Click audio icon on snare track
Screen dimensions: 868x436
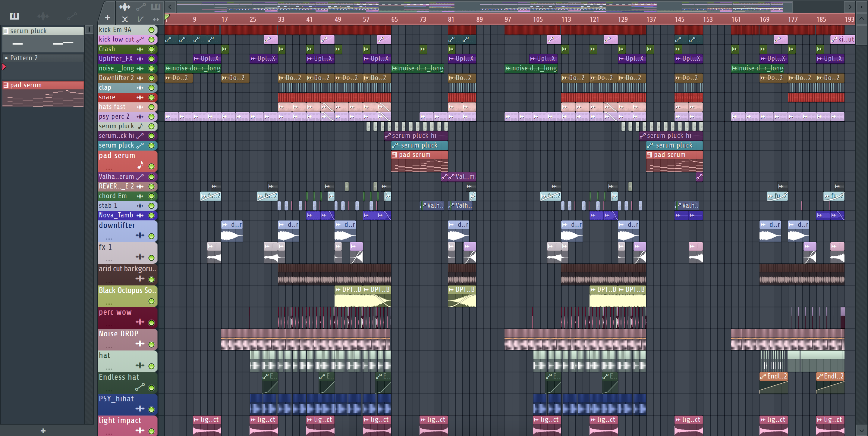click(x=140, y=97)
